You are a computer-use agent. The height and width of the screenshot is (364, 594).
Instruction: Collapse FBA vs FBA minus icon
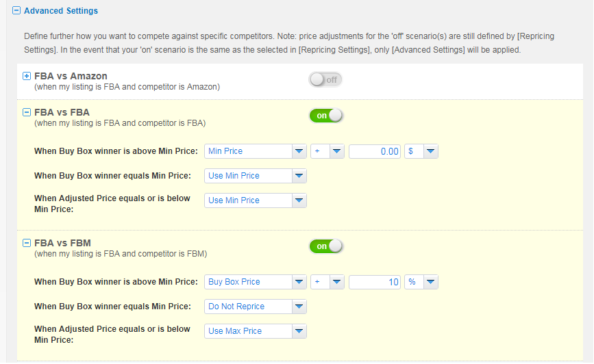27,112
